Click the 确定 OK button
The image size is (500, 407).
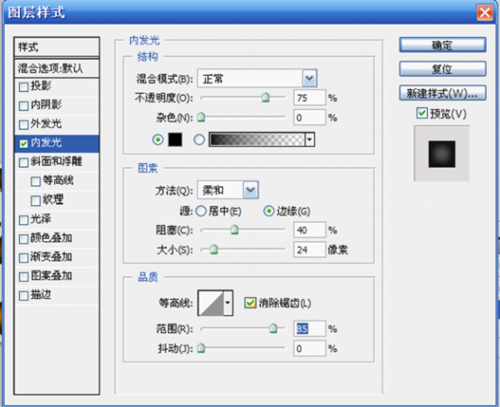443,45
